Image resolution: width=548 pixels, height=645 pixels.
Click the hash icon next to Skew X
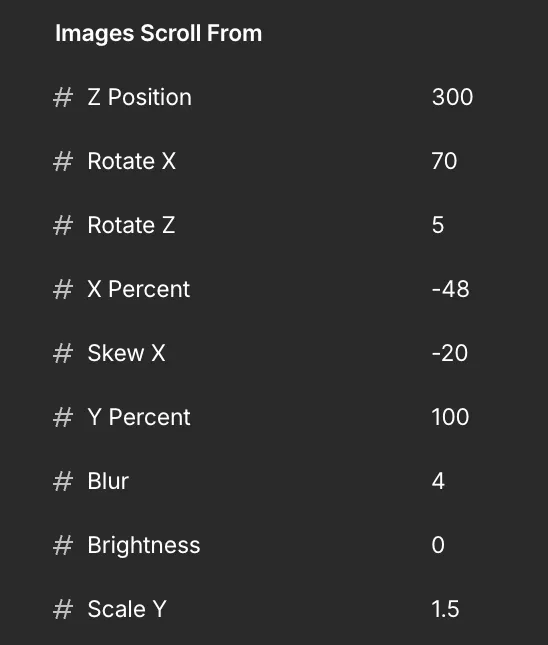click(63, 353)
